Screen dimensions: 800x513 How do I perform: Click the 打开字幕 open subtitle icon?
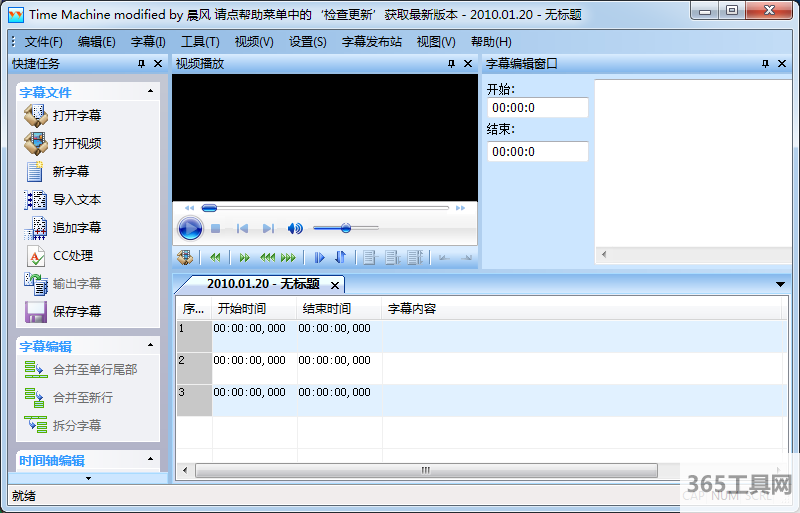[x=36, y=115]
